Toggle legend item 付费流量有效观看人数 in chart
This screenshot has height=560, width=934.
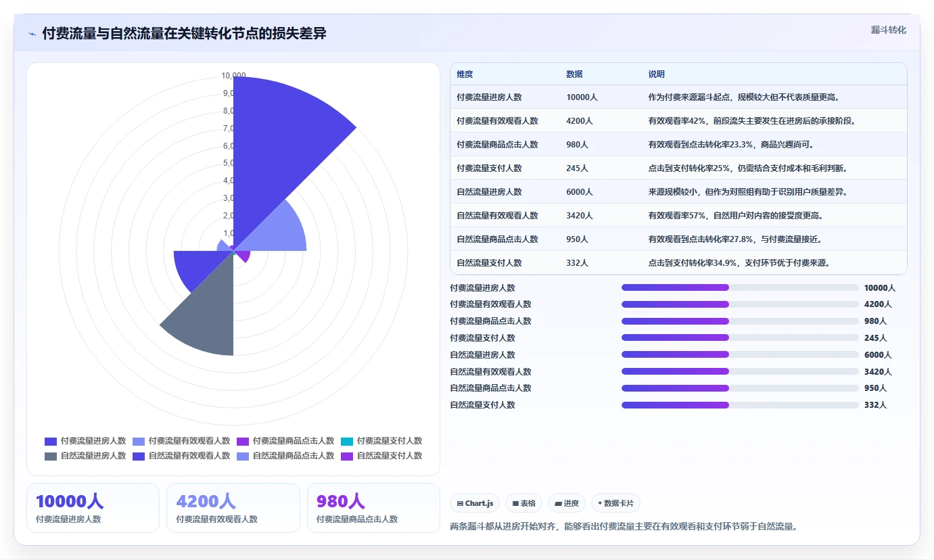click(181, 441)
